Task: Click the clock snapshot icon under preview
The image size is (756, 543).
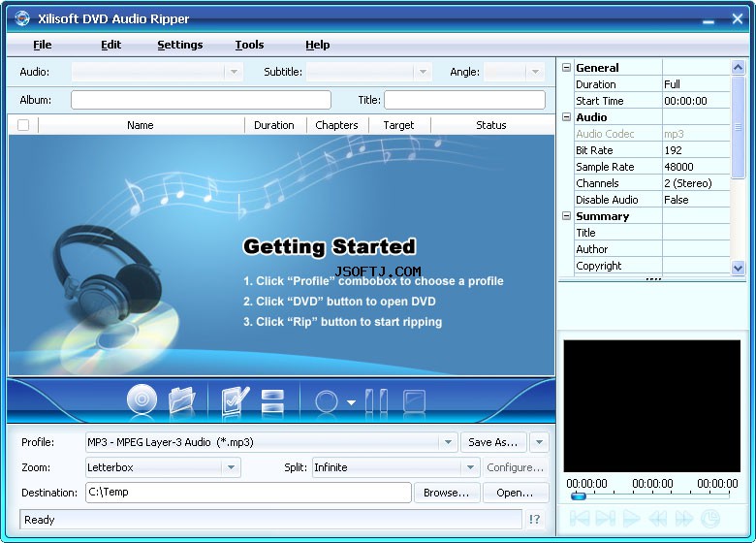Action: [709, 519]
